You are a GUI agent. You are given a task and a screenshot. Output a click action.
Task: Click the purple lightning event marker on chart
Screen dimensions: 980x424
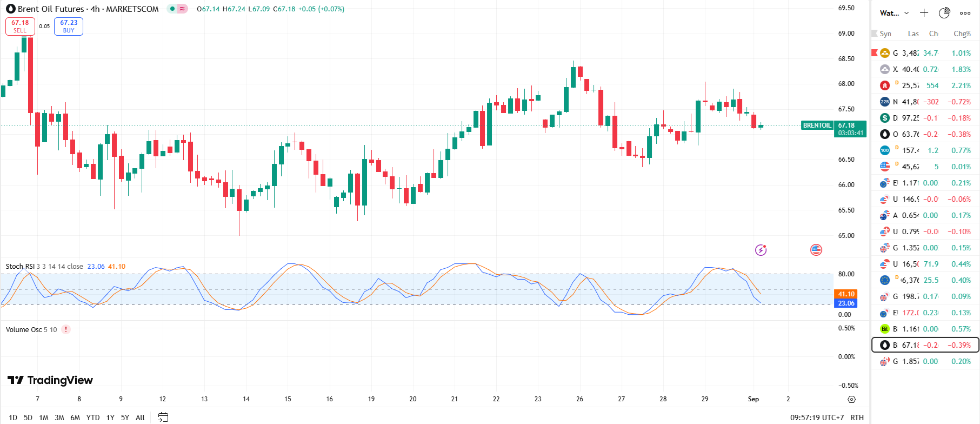pos(761,250)
